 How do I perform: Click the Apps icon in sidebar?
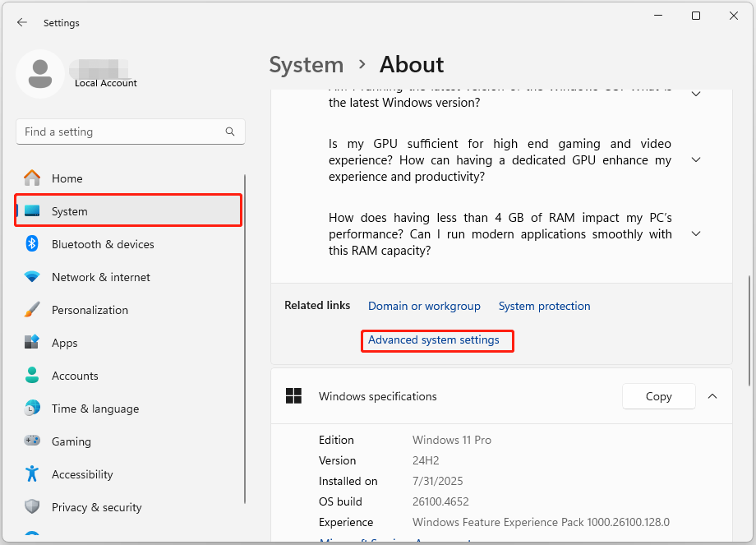click(32, 343)
